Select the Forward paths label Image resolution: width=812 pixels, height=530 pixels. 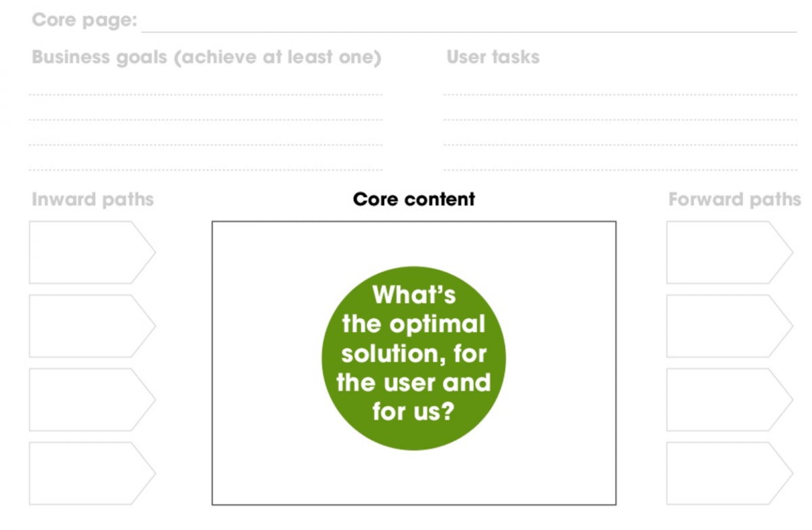point(734,200)
